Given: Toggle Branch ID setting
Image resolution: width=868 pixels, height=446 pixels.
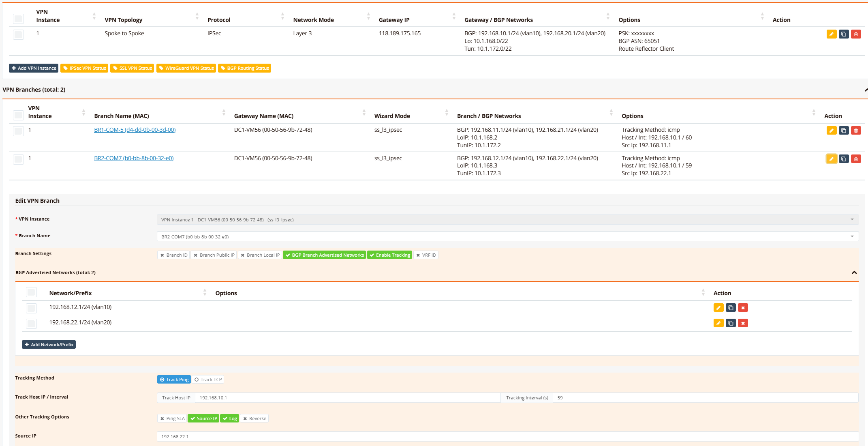Looking at the screenshot, I should click(173, 255).
